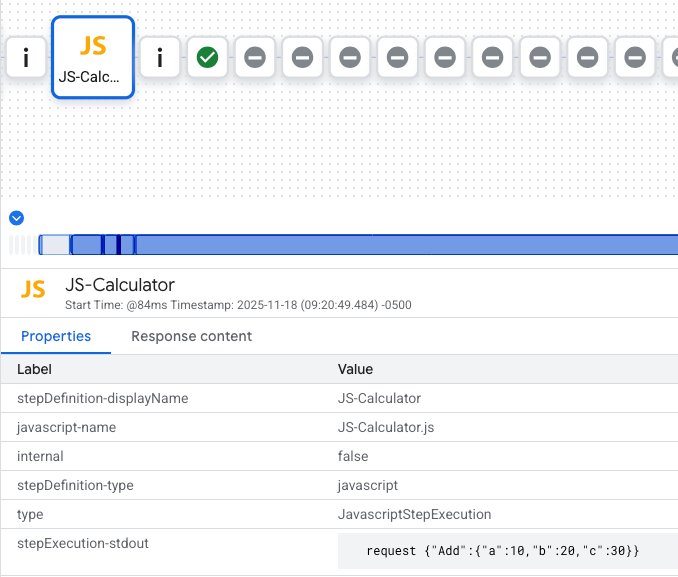Select first skipped step after green checkmark
Screen dimensions: 678x577
(x=255, y=58)
